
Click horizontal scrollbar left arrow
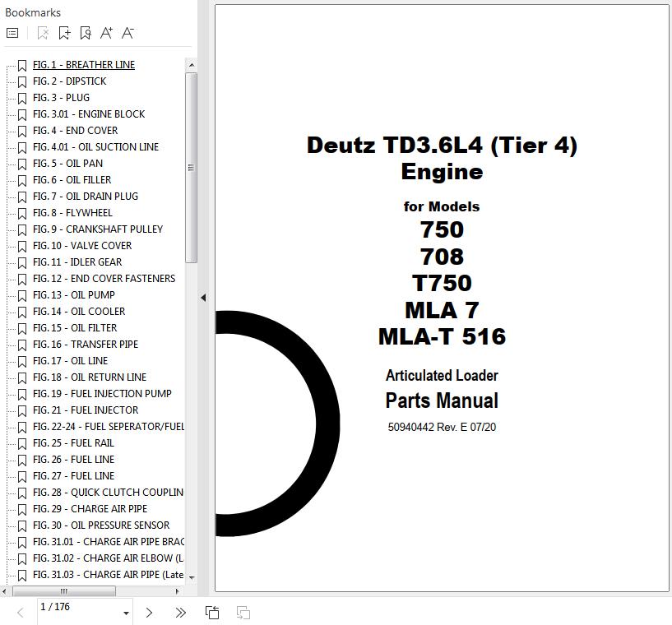tap(4, 591)
